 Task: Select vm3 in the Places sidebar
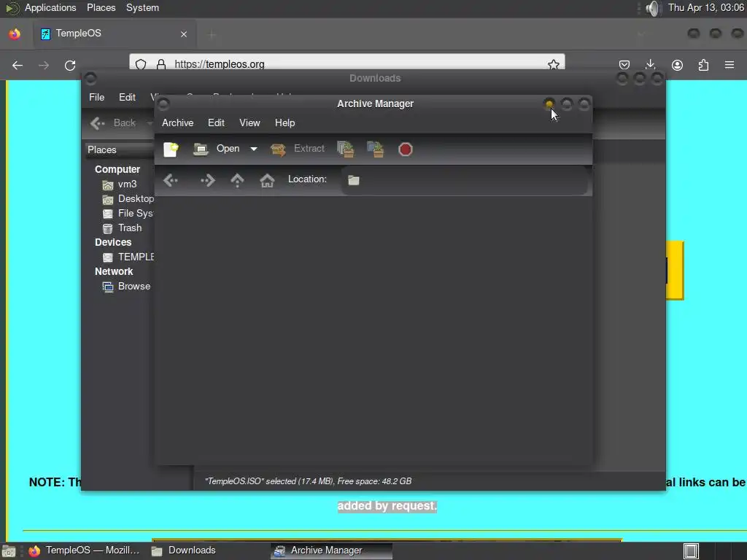click(x=120, y=184)
